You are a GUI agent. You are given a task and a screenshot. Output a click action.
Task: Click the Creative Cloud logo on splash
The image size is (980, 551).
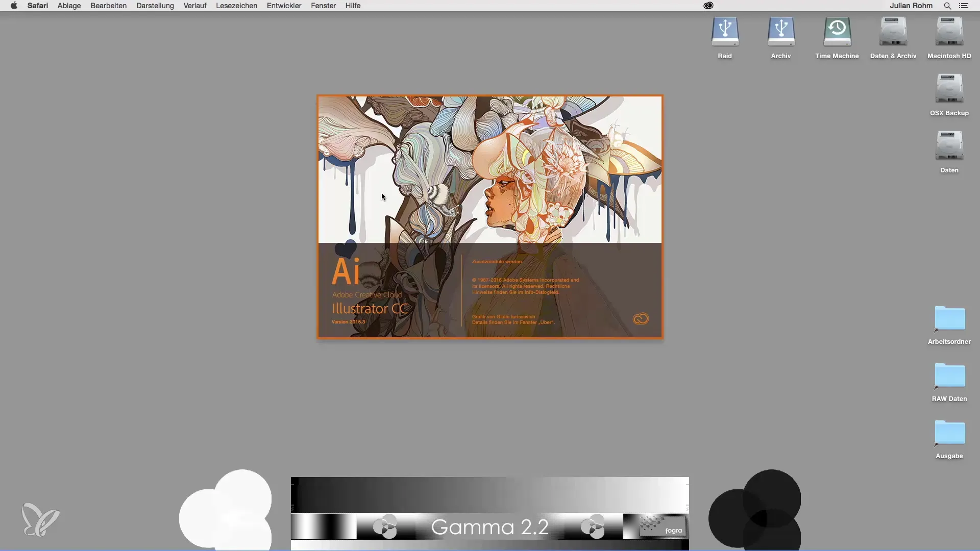tap(641, 319)
